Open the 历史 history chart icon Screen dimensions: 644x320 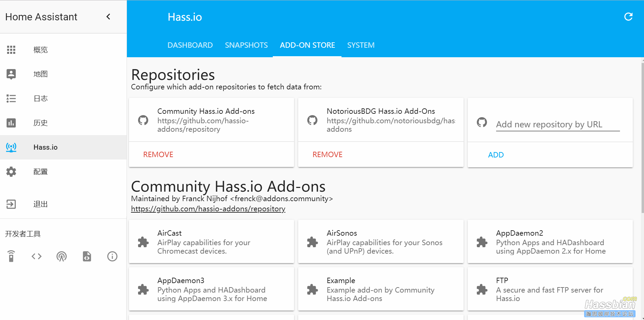point(11,123)
